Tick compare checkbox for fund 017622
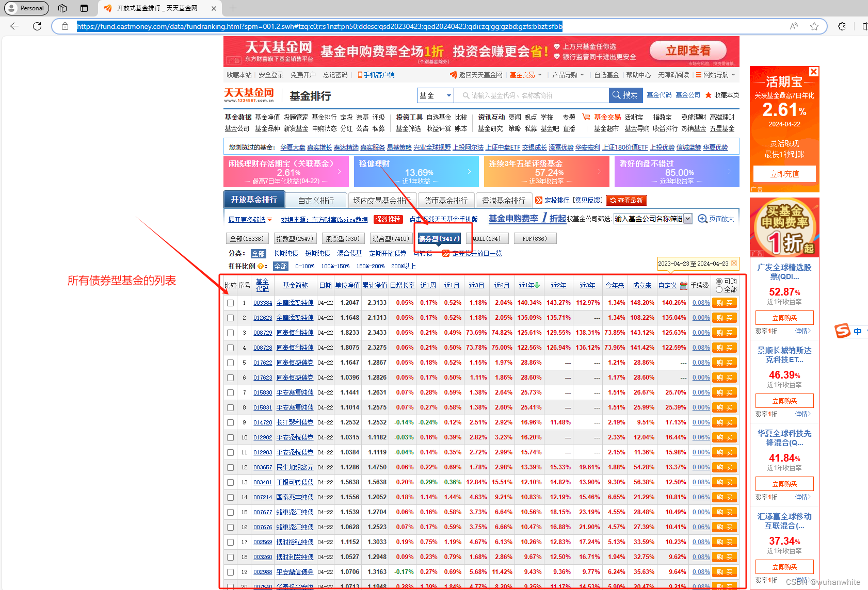868x590 pixels. 231,363
